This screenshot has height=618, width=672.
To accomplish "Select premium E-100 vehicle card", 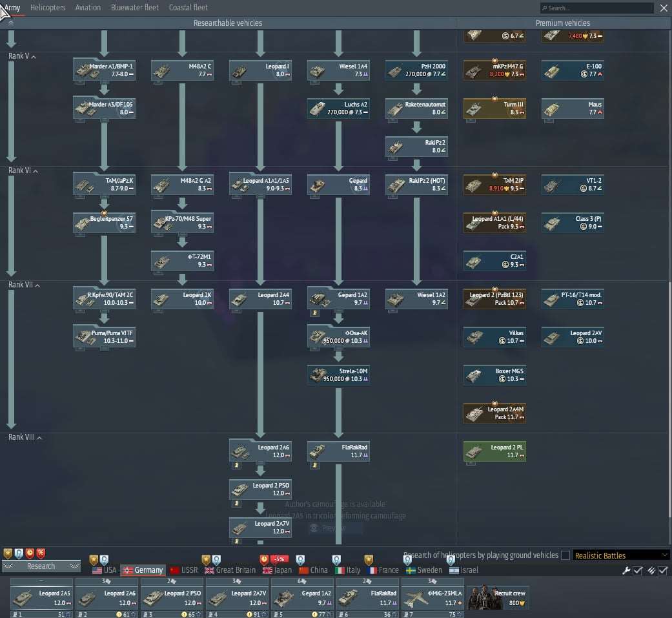I will [573, 70].
